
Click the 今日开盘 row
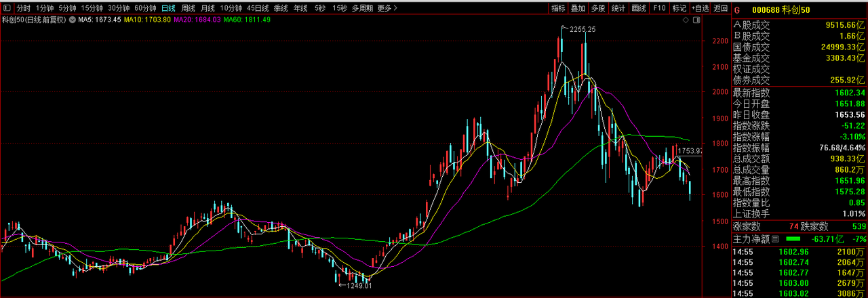tap(800, 104)
